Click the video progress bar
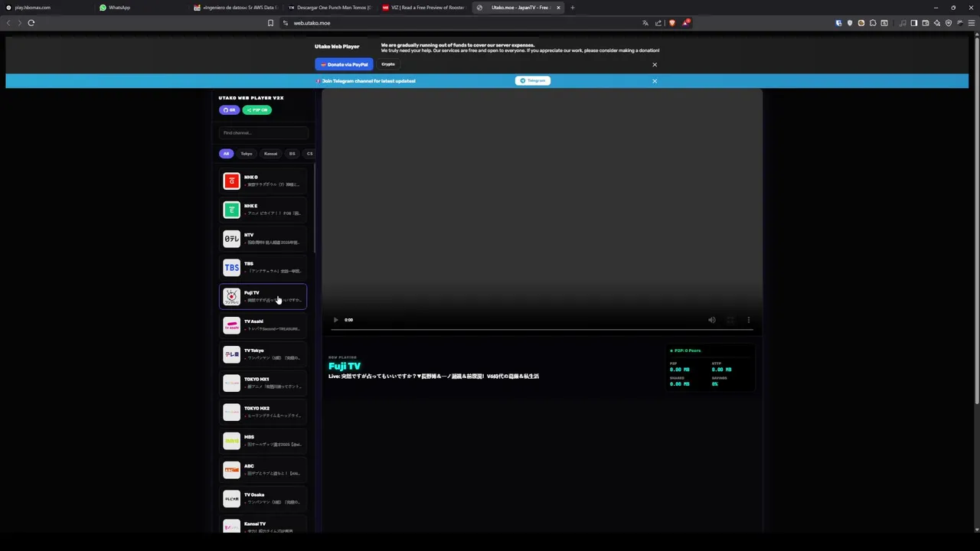Image resolution: width=980 pixels, height=551 pixels. 541,330
